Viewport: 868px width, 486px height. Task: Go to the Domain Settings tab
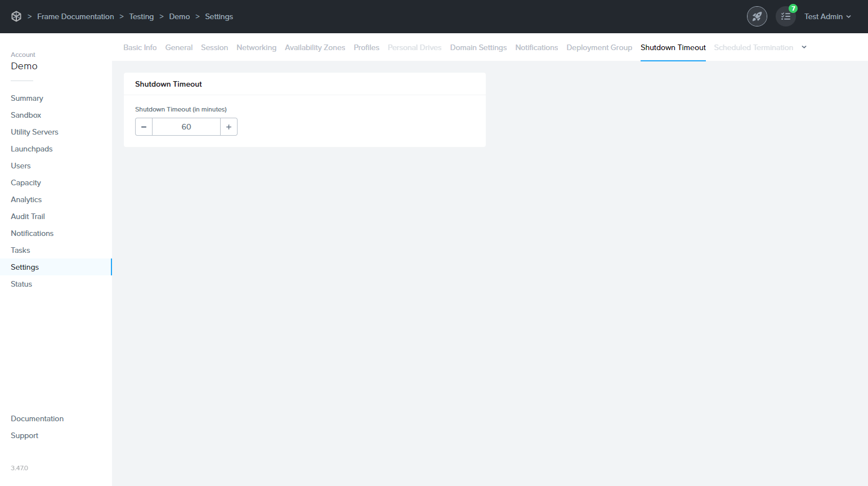click(478, 47)
